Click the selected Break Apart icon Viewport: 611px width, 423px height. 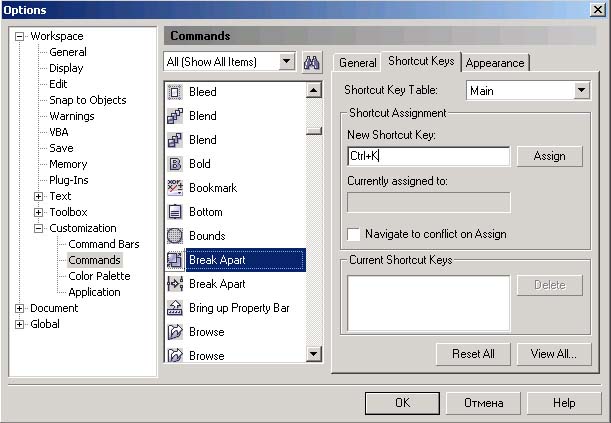(x=175, y=260)
